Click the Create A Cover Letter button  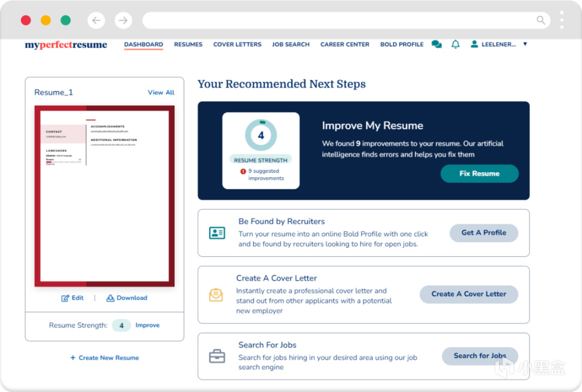[469, 294]
